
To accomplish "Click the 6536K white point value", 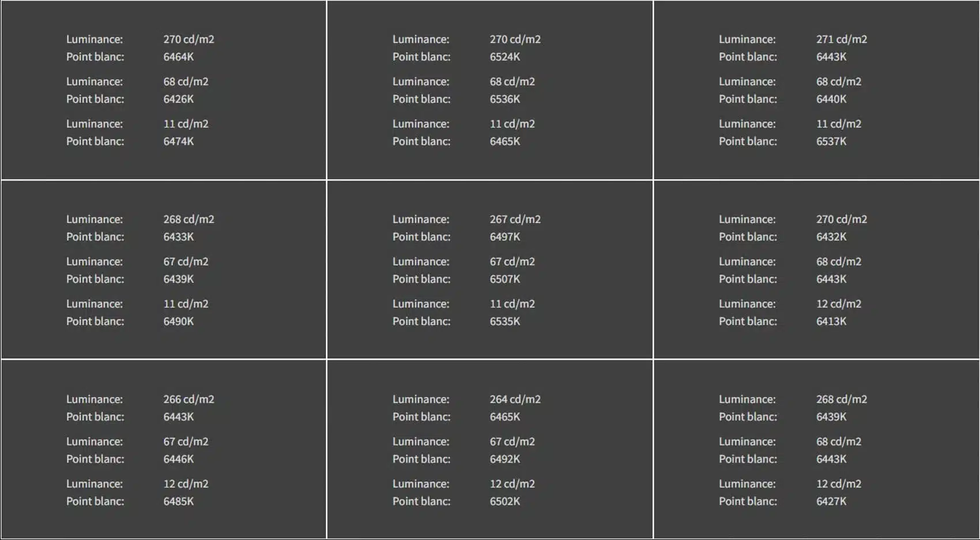I will [505, 99].
